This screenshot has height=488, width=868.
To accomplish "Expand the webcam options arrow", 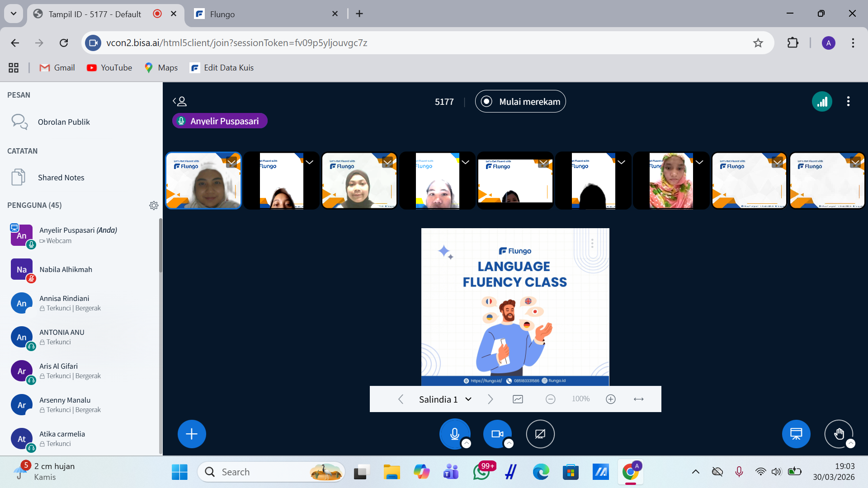I will click(509, 444).
